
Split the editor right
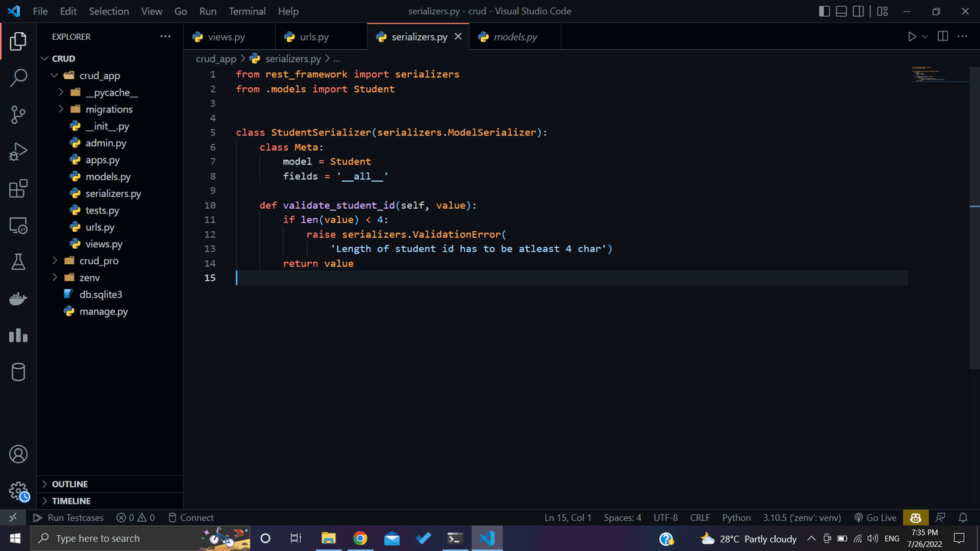(x=942, y=37)
